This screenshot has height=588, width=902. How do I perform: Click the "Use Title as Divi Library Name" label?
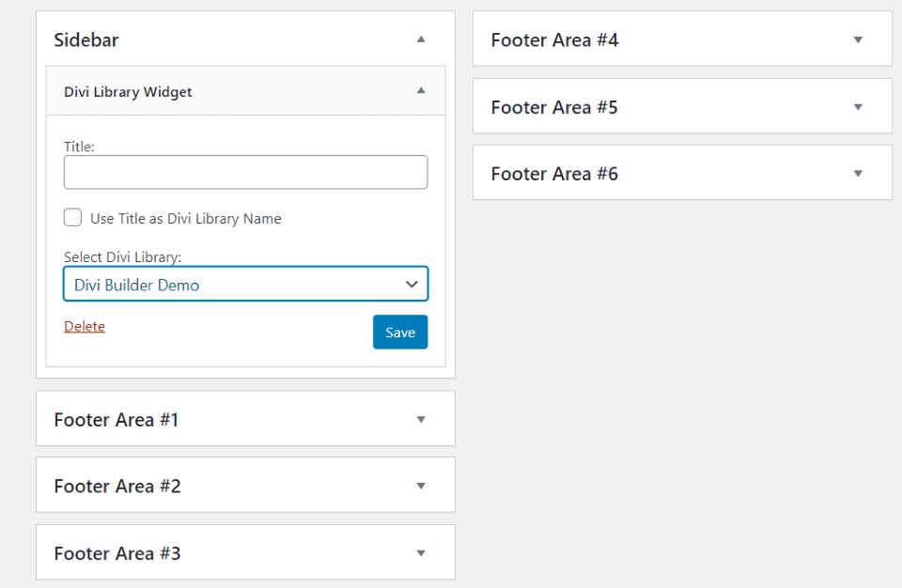point(185,219)
